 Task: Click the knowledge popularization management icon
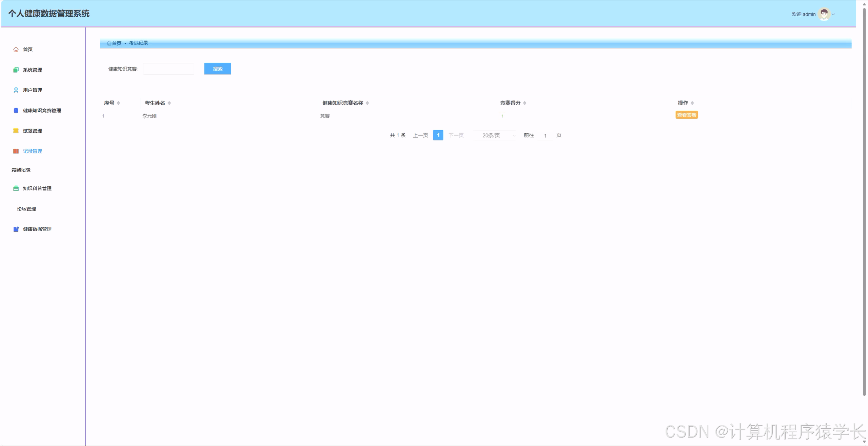click(16, 188)
